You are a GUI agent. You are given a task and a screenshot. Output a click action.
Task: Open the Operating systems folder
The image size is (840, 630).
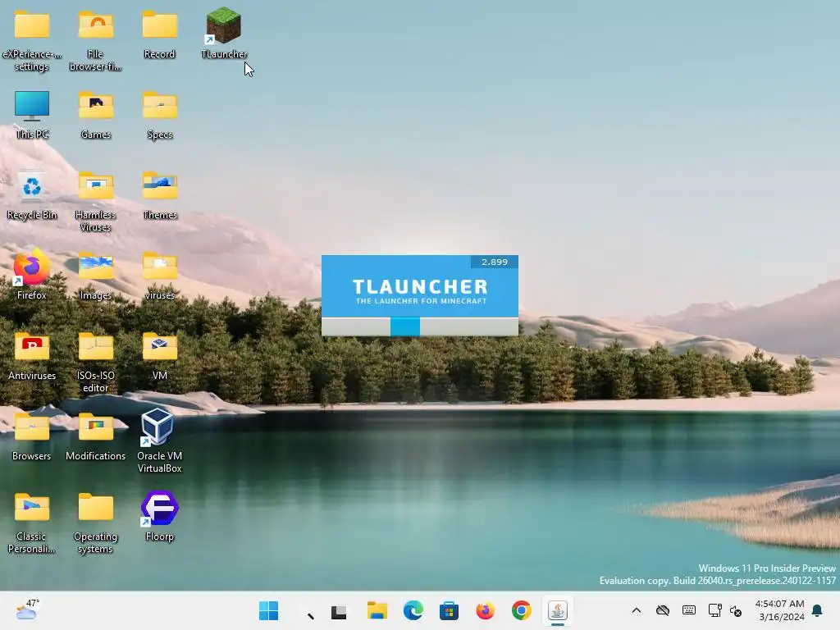95,523
